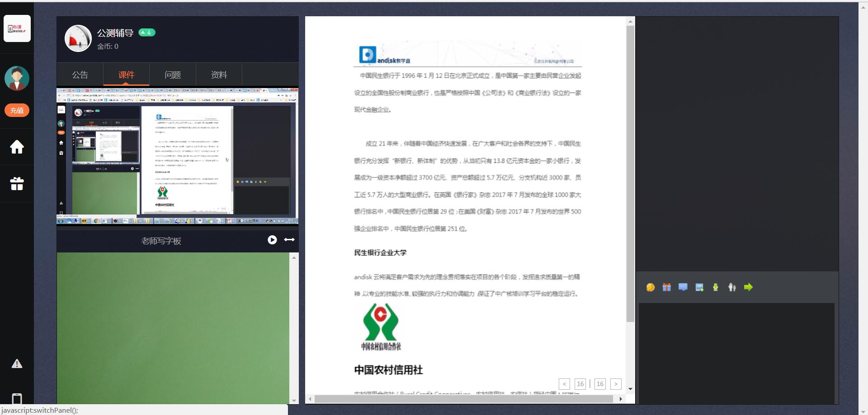Open the emoji picker in the chat toolbar
Viewport: 868px width, 415px height.
[x=650, y=287]
